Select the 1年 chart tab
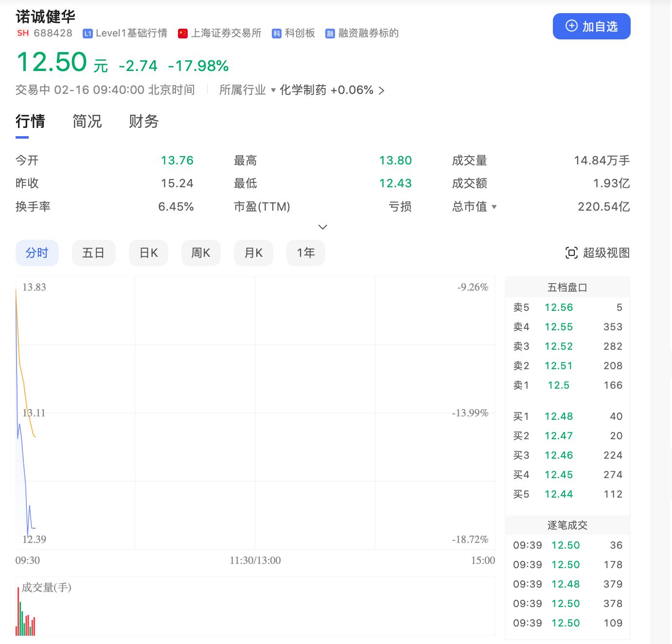Viewport: 672px width, 644px height. (306, 253)
